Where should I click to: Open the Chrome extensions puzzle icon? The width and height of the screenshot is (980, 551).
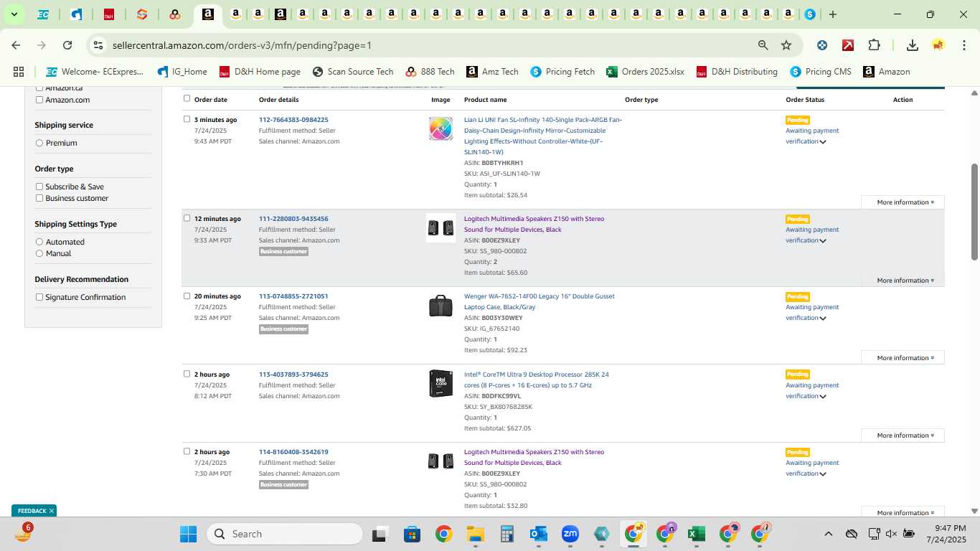874,45
